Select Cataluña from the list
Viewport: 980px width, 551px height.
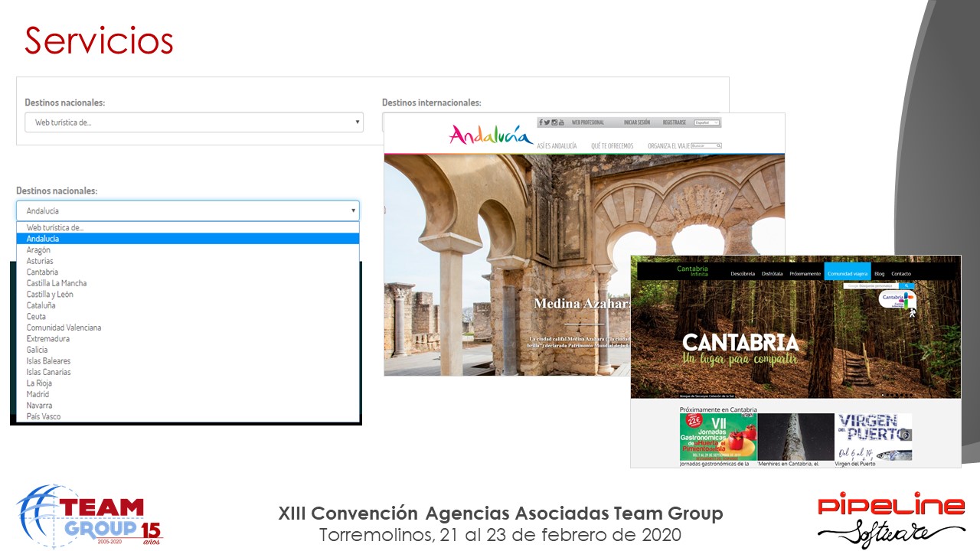click(188, 305)
